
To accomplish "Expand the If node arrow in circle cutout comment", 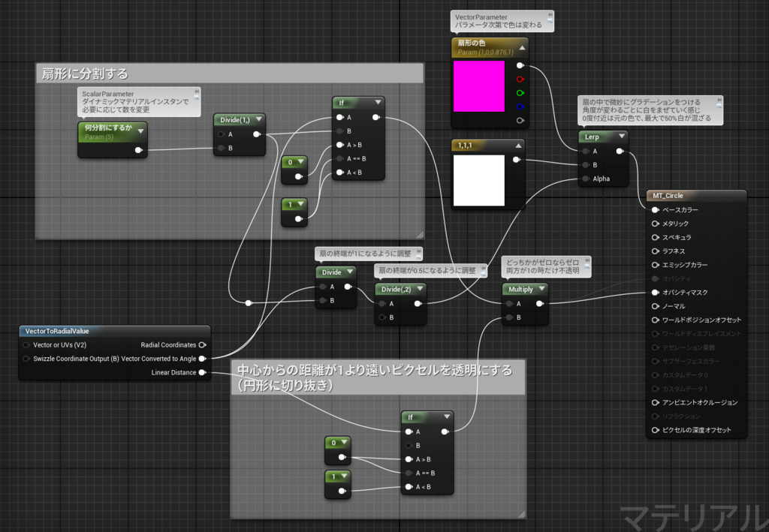I will coord(447,417).
